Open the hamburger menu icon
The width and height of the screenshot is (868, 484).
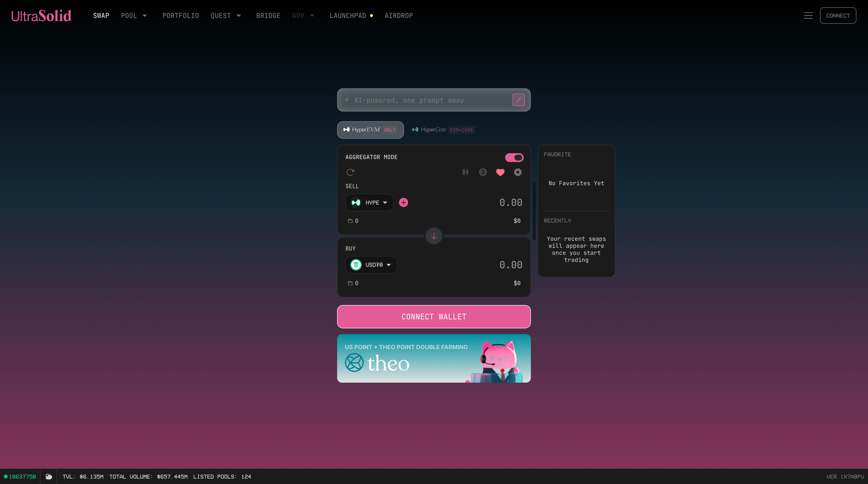[x=808, y=16]
